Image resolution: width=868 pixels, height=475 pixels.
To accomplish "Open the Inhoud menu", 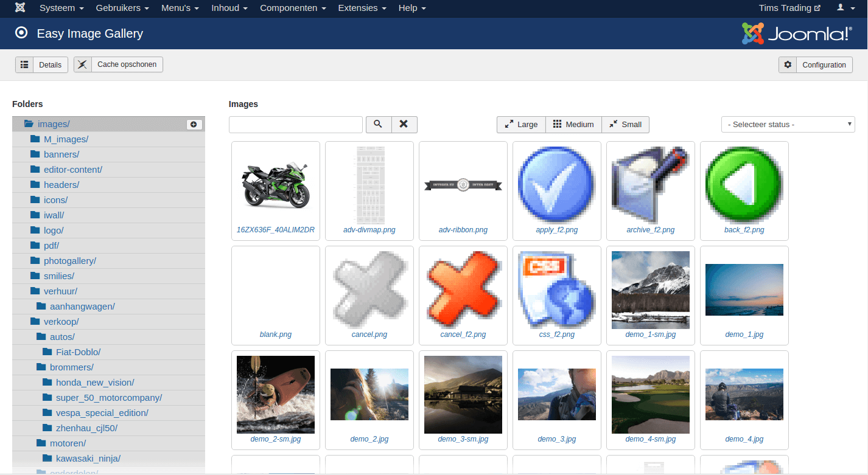I will (229, 8).
